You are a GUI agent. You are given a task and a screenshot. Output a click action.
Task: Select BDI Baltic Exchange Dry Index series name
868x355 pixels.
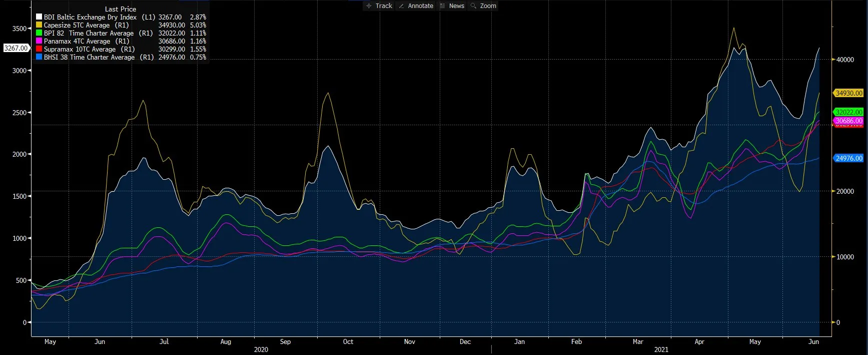[x=90, y=17]
